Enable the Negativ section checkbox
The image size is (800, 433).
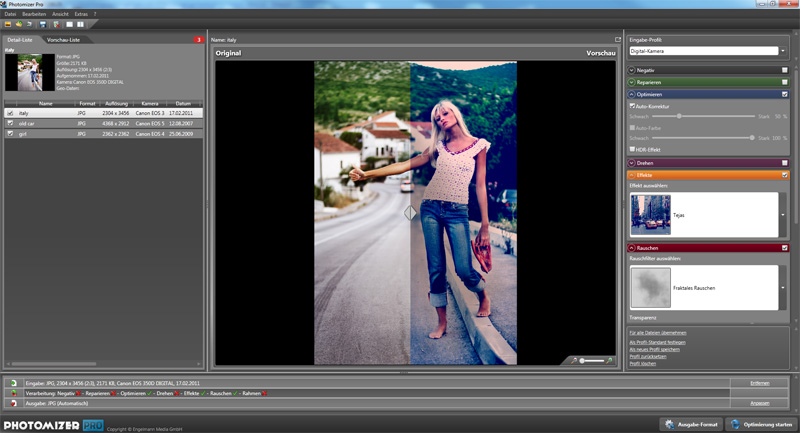pyautogui.click(x=785, y=70)
